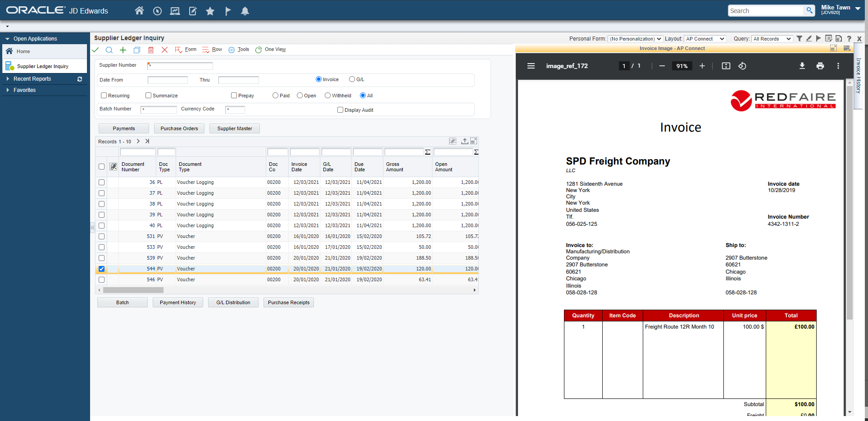This screenshot has height=421, width=868.
Task: Click the green Add plus icon
Action: pos(123,50)
